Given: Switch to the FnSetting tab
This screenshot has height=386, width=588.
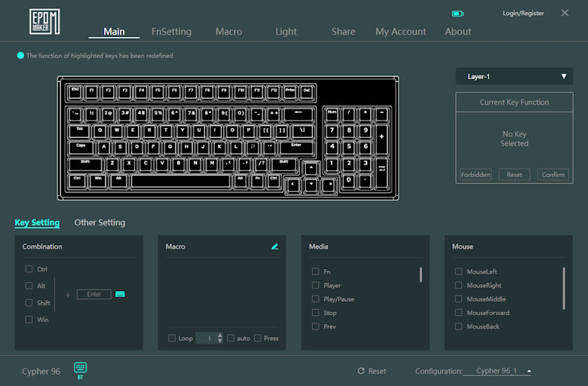Looking at the screenshot, I should (x=171, y=32).
